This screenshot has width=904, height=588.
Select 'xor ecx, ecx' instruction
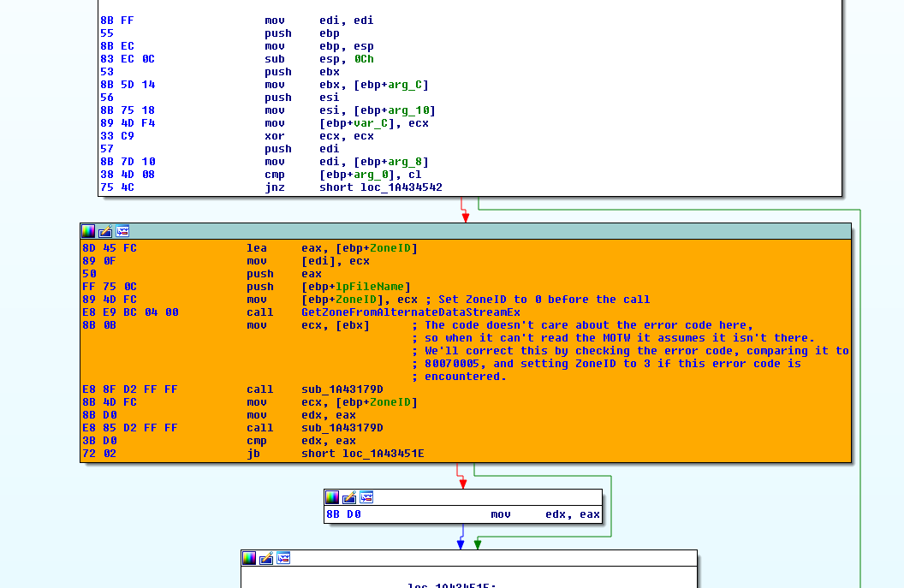(318, 137)
